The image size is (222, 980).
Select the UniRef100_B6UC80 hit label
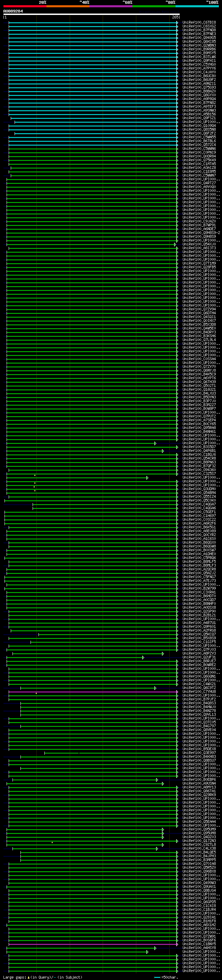coord(199,76)
